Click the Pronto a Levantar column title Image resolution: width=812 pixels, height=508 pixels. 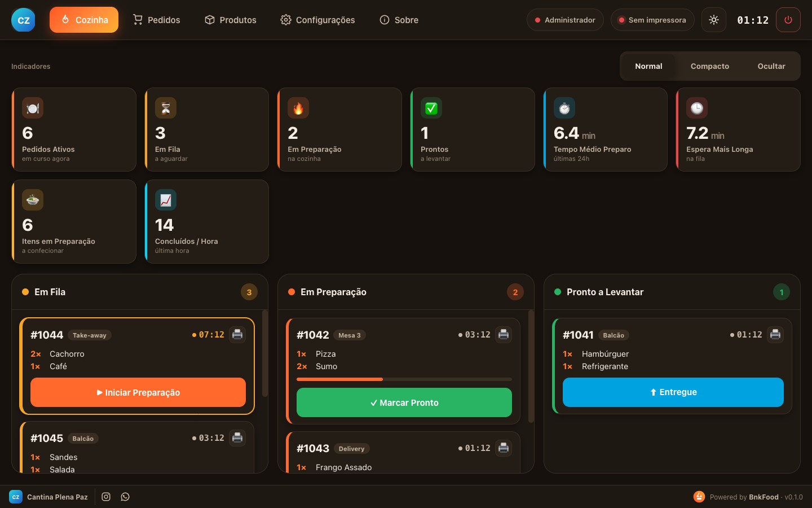tap(605, 292)
